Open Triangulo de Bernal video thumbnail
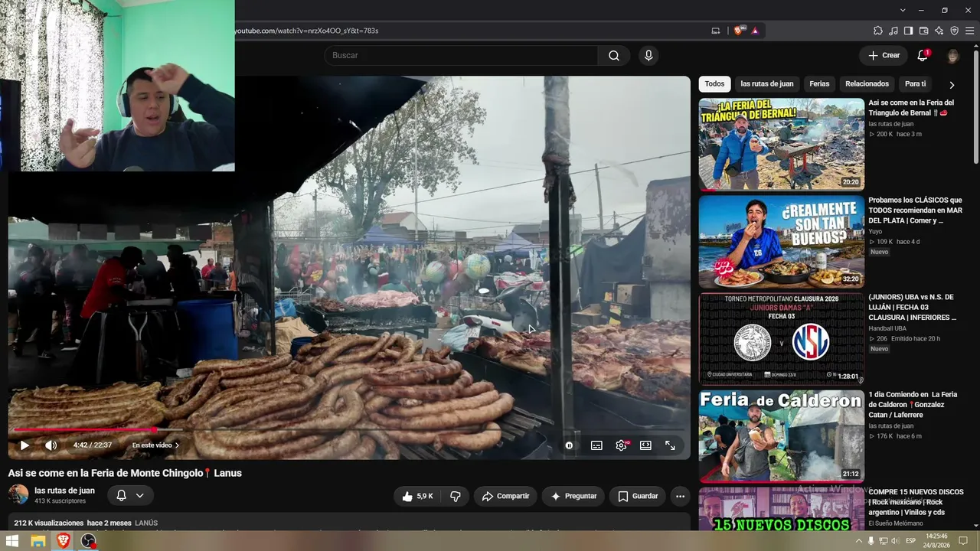This screenshot has width=980, height=551. [x=781, y=144]
